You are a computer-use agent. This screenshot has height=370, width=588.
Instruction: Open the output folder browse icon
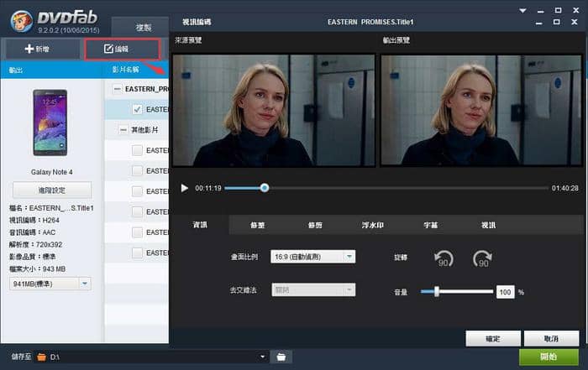281,357
